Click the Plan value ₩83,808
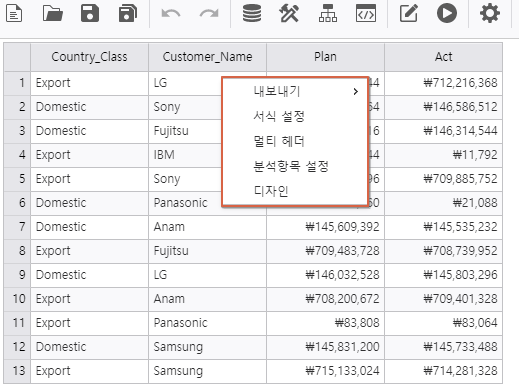519x384 pixels. [x=325, y=323]
